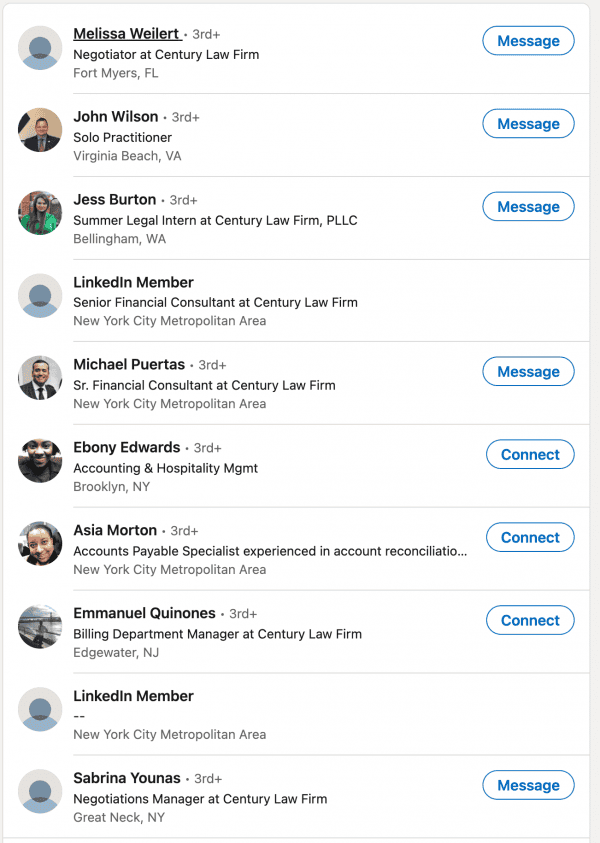The height and width of the screenshot is (843, 600).
Task: Message Michael Puertas
Action: (528, 372)
